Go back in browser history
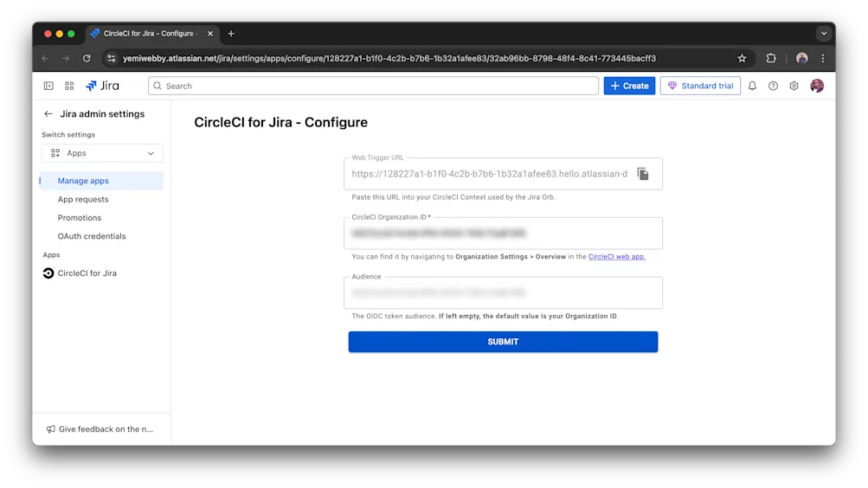The height and width of the screenshot is (488, 868). pyautogui.click(x=45, y=58)
